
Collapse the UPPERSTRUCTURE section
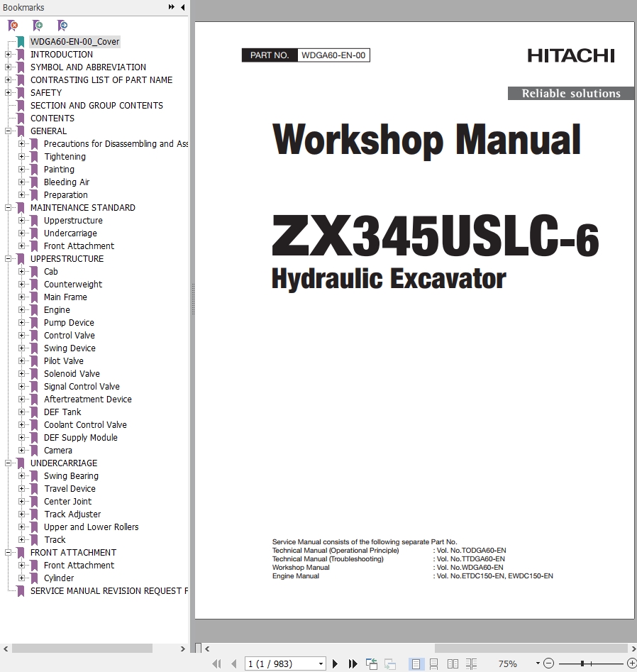tap(8, 259)
